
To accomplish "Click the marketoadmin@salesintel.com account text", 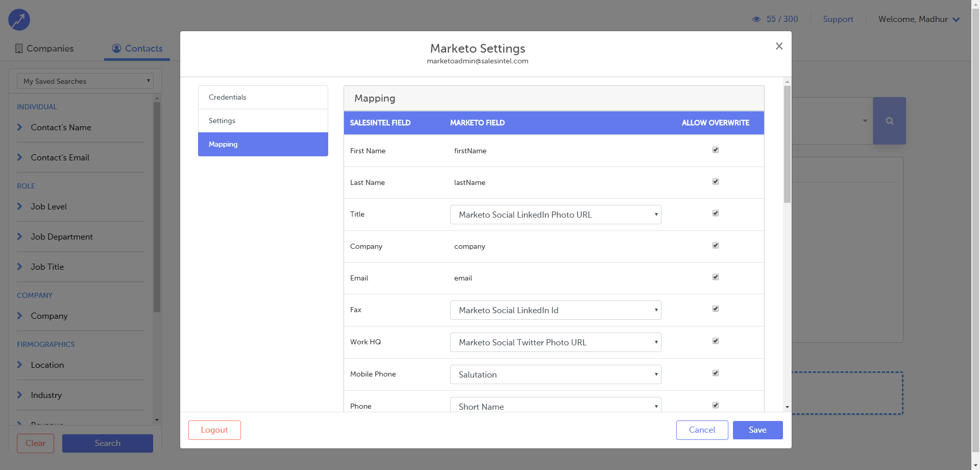I will (x=477, y=61).
